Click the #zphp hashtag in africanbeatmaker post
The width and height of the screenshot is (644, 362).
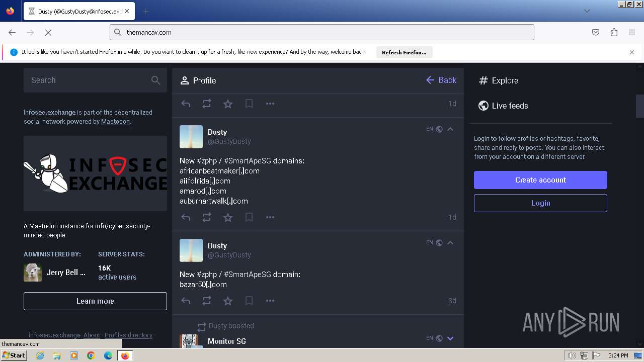(207, 161)
